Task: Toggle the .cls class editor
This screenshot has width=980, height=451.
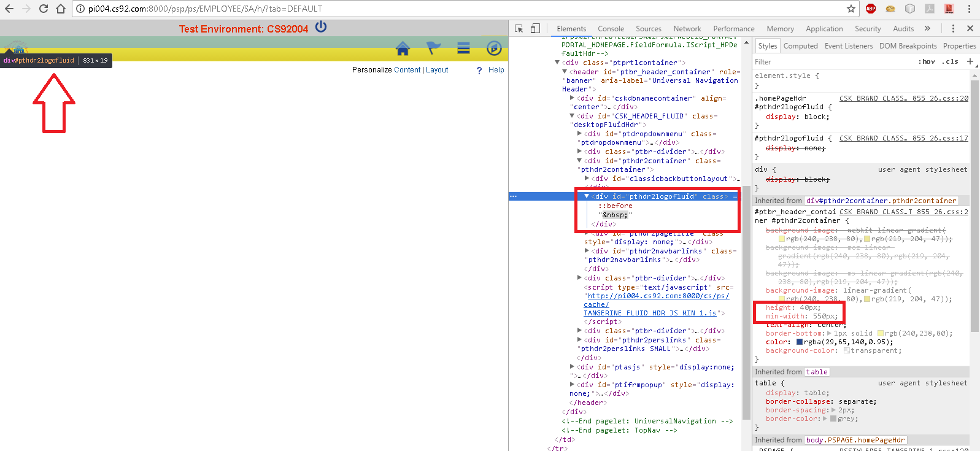Action: (x=951, y=62)
